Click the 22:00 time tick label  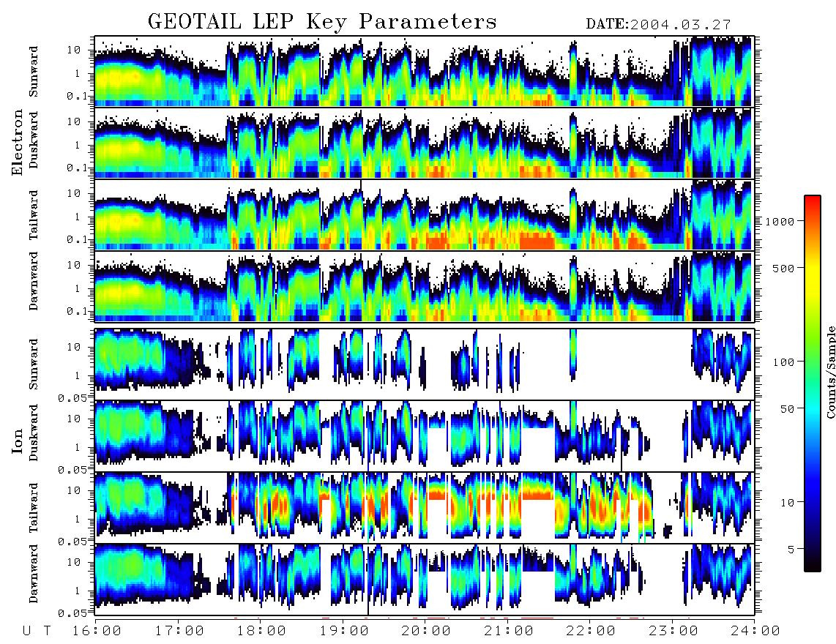point(591,631)
